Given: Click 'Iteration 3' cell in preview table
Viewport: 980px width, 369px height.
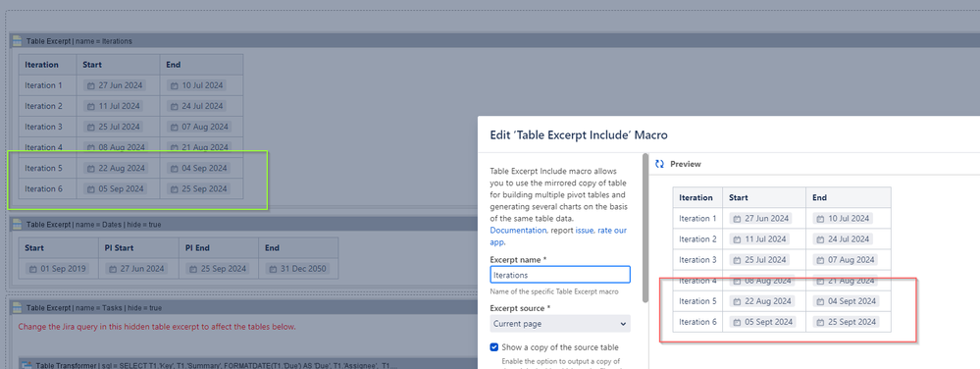Looking at the screenshot, I should click(x=697, y=260).
